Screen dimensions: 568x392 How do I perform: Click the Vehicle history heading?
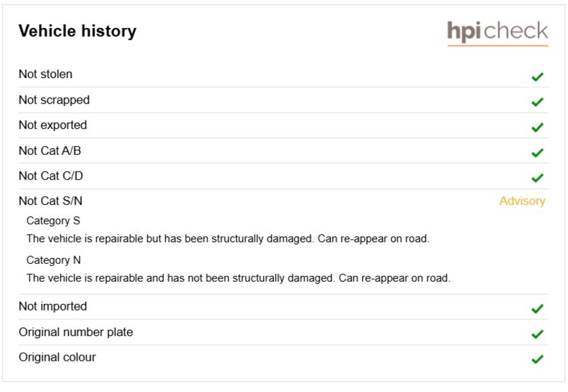point(78,31)
